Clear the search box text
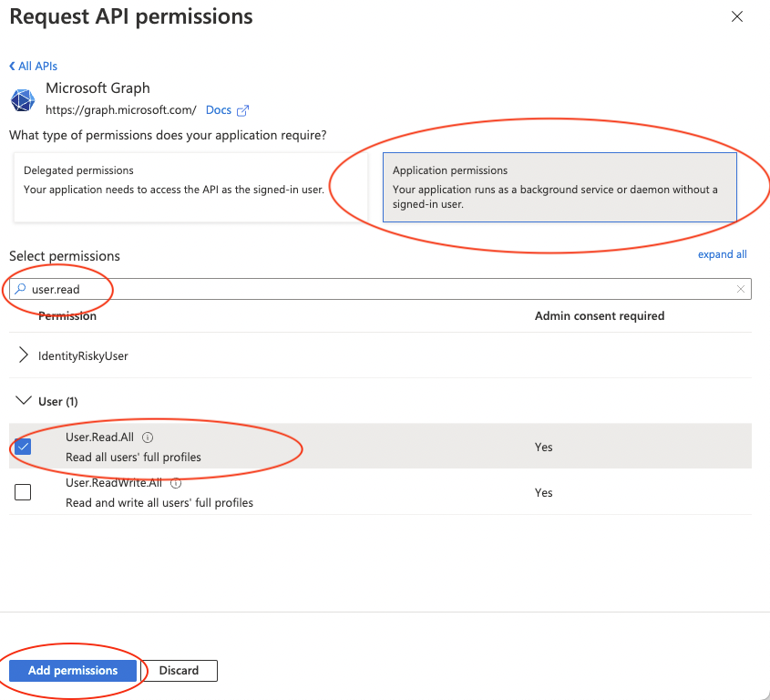The image size is (770, 700). (x=741, y=289)
